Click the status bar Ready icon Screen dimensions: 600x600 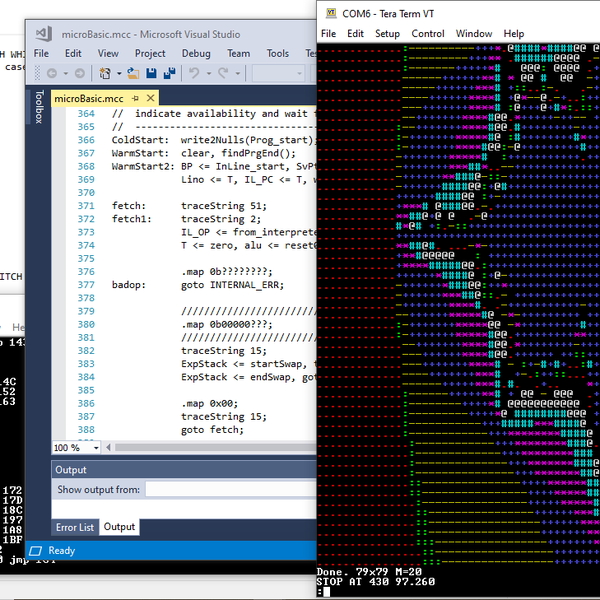[36, 551]
